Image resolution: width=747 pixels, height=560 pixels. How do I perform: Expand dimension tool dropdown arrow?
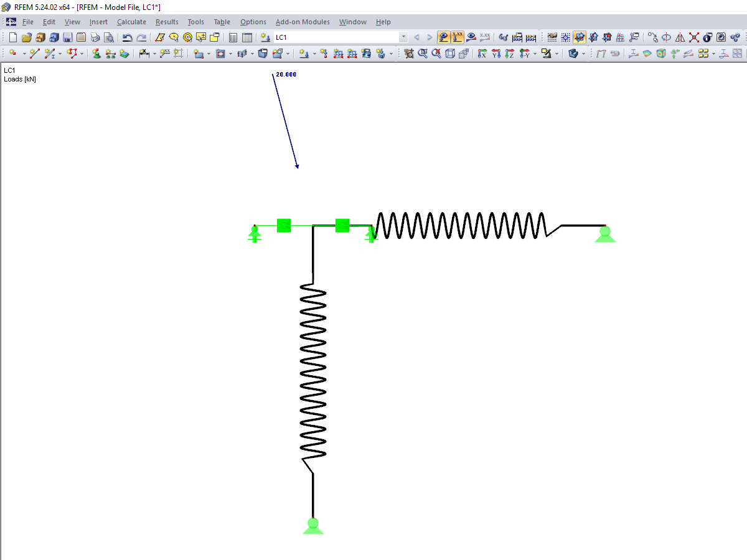(x=154, y=54)
